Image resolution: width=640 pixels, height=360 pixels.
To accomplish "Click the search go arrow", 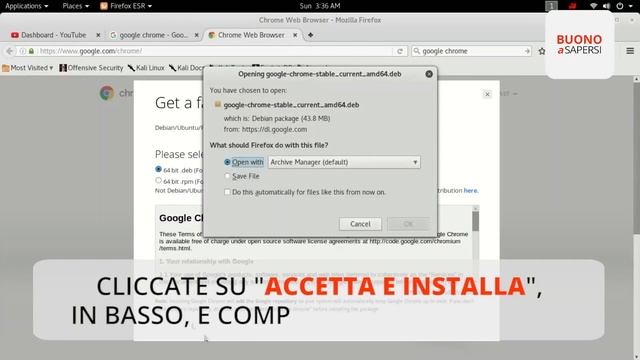I will pyautogui.click(x=527, y=51).
